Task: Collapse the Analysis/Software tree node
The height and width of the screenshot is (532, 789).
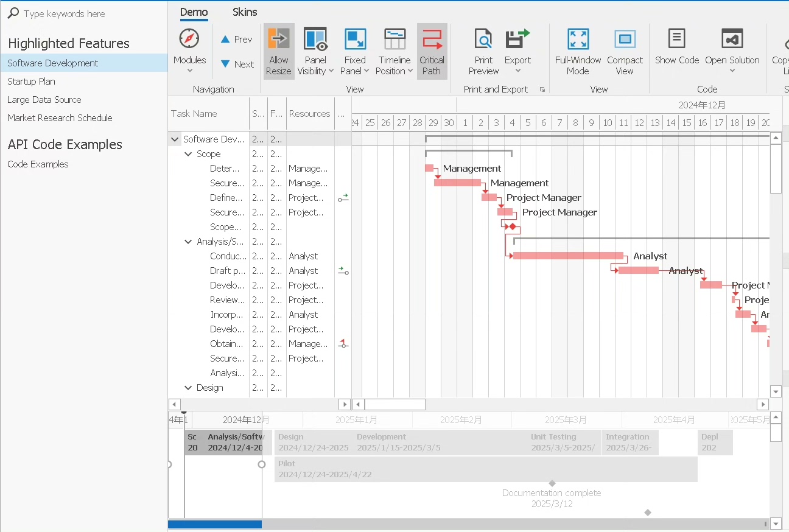Action: point(188,242)
